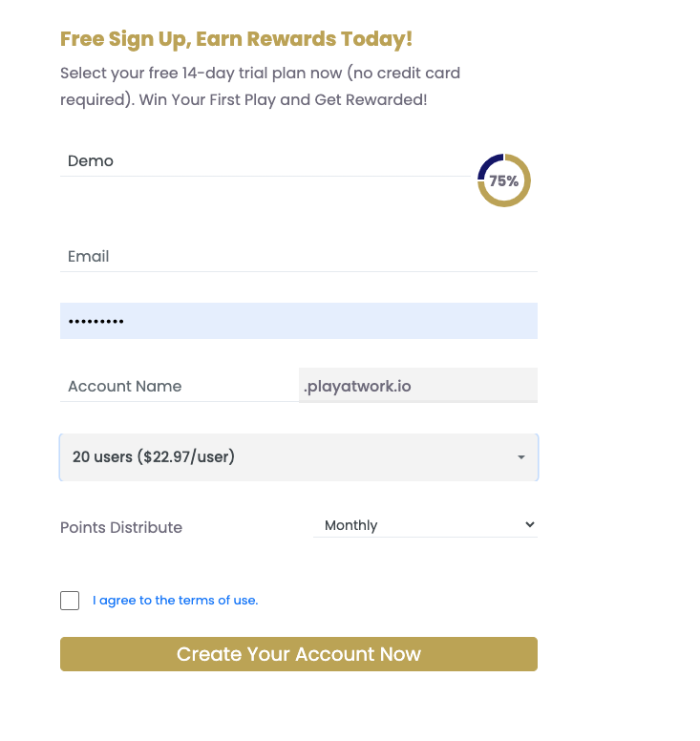
Task: Focus the Account Name input field
Action: pos(179,387)
